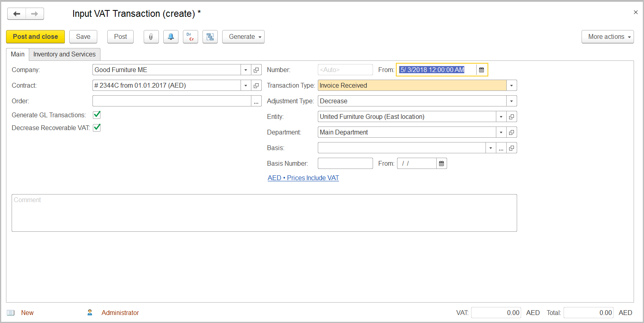Click the Basis Number From date field

(x=417, y=163)
